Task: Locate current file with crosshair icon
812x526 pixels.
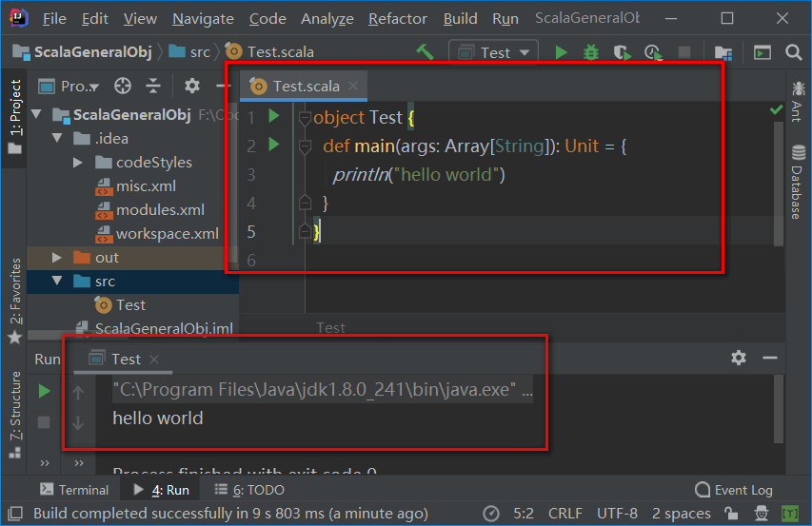Action: click(123, 86)
